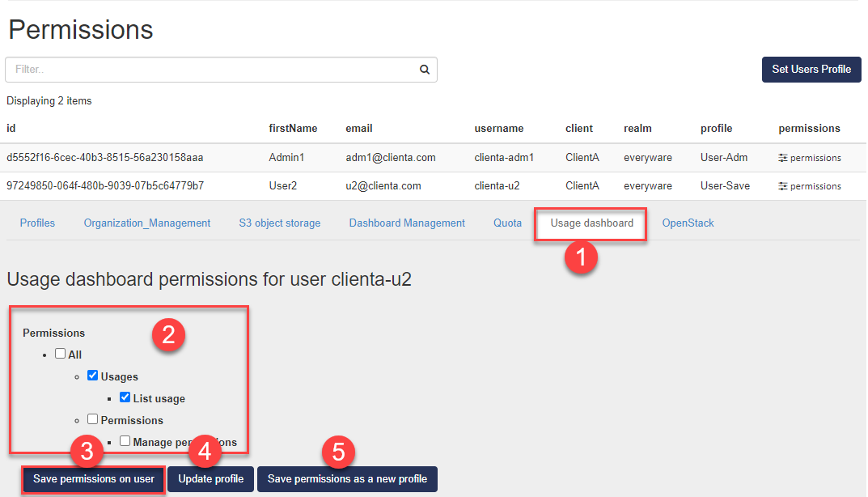Toggle the All permissions checkbox
868x497 pixels.
pos(61,354)
